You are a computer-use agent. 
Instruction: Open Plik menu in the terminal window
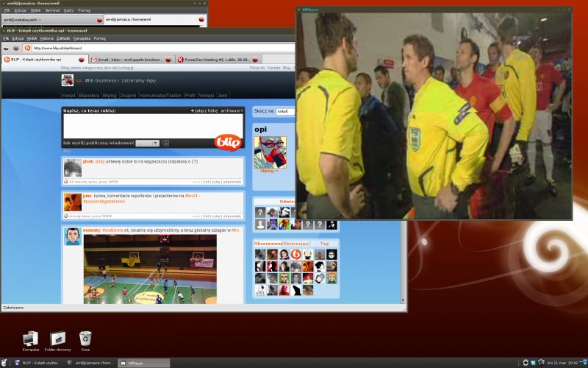7,10
